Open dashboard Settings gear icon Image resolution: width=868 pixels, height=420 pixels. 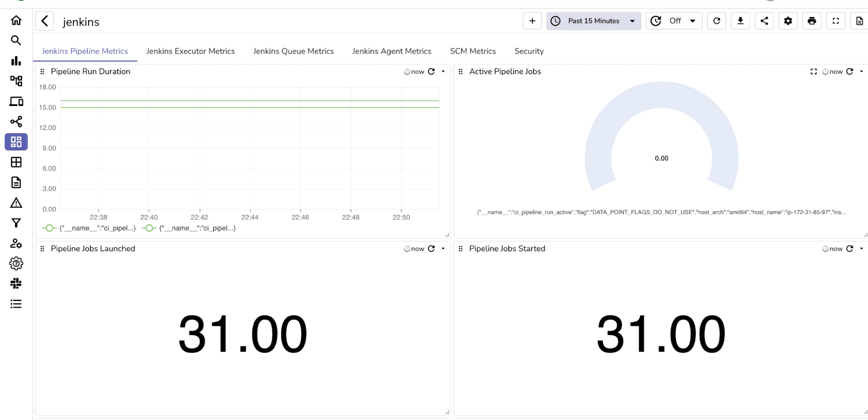(788, 21)
